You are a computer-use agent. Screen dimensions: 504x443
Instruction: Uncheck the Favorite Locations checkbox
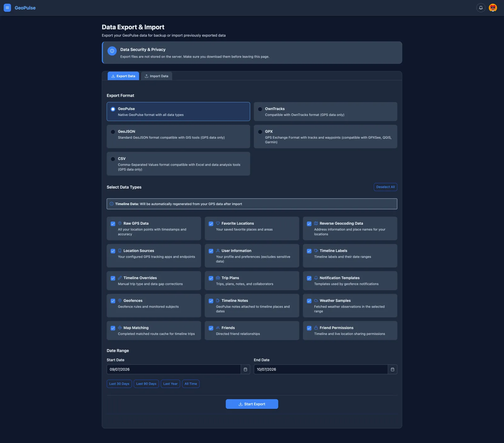click(x=211, y=224)
